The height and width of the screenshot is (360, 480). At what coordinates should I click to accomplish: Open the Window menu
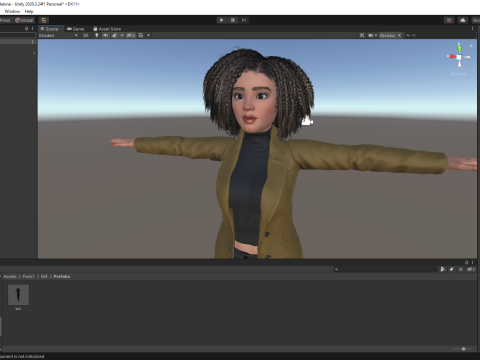click(12, 11)
